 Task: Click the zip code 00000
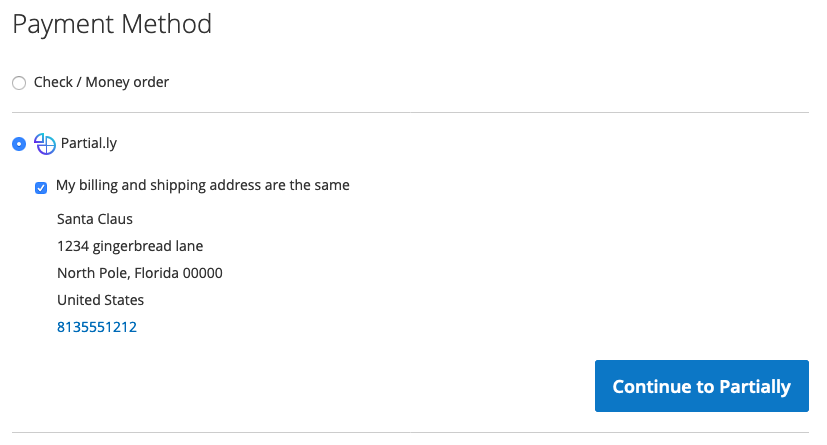click(203, 273)
